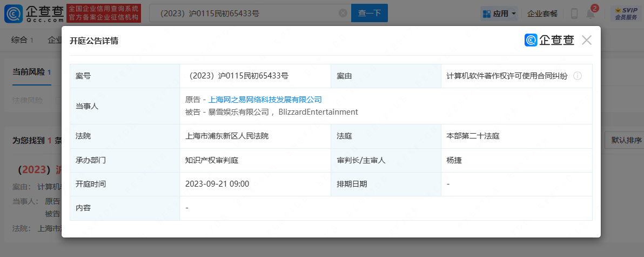Click defendant 暴雪娱乐有限公司 text
The height and width of the screenshot is (257, 644).
point(239,112)
